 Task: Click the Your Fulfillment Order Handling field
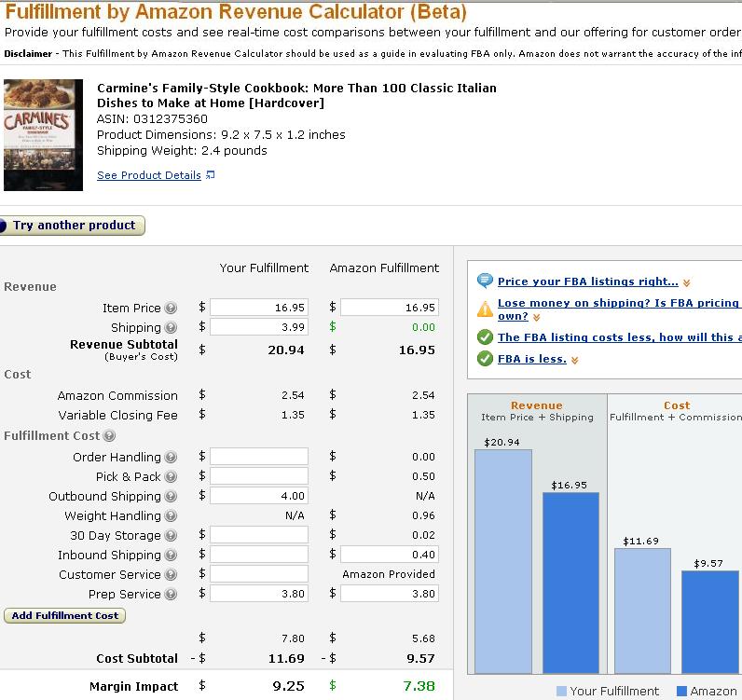[259, 456]
